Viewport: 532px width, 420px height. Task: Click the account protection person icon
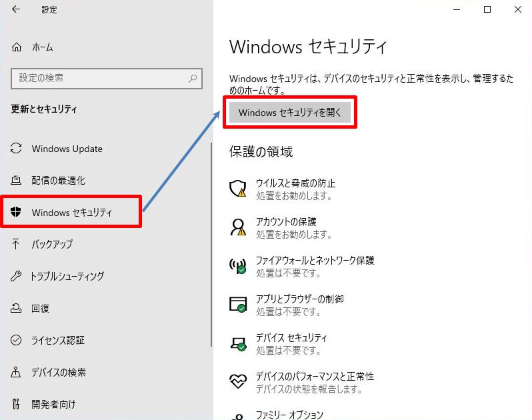pos(238,227)
